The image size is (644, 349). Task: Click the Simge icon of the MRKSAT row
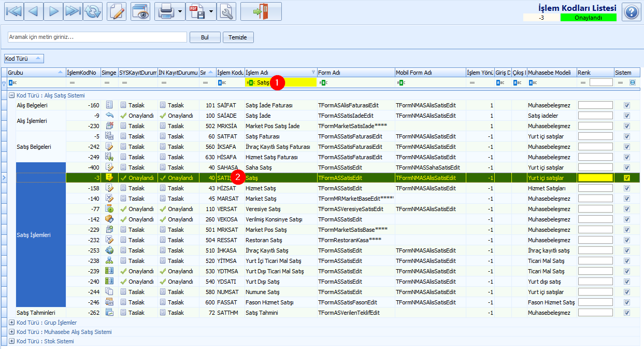109,230
